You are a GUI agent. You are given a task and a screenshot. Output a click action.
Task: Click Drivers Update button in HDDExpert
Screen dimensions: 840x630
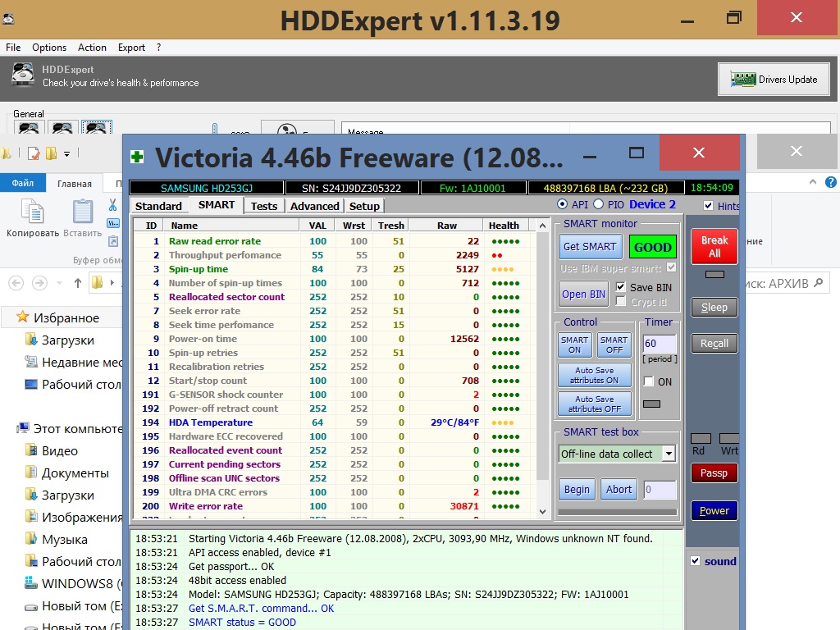click(774, 80)
